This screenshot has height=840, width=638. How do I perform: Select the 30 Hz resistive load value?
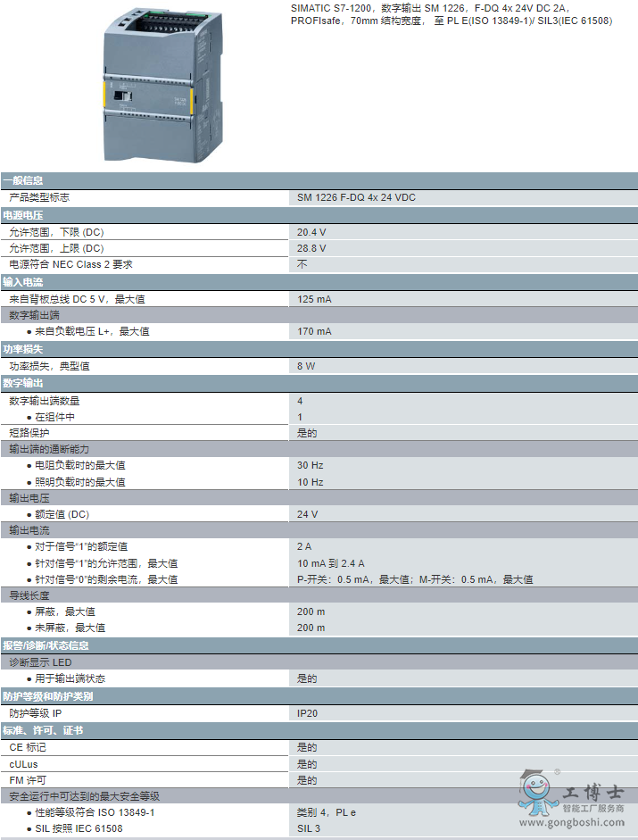click(311, 465)
